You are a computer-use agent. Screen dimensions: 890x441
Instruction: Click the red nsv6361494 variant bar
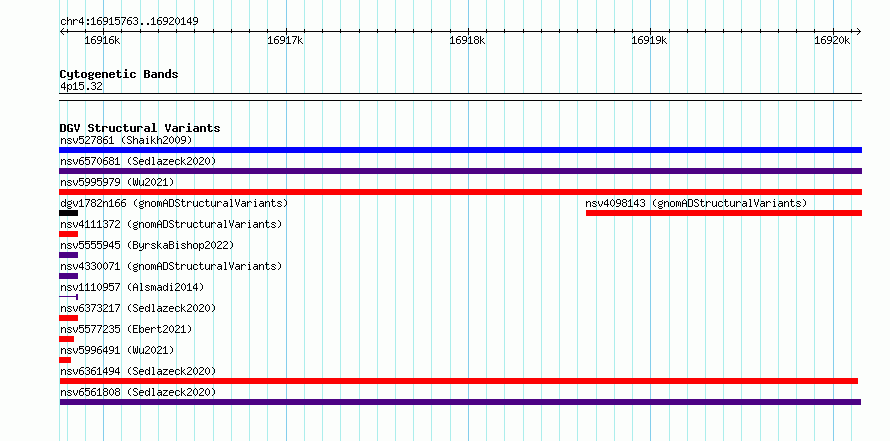[459, 381]
